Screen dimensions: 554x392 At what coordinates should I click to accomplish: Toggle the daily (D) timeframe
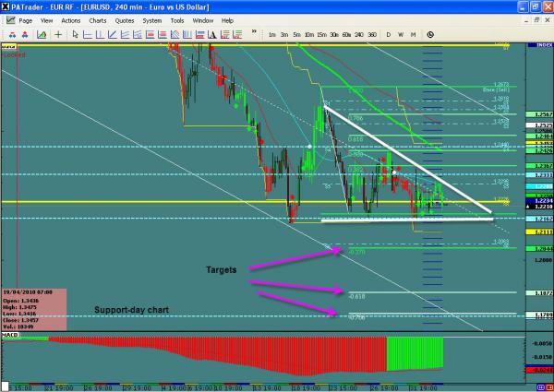[389, 34]
